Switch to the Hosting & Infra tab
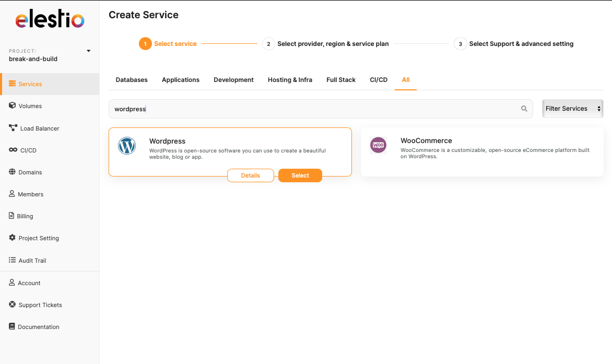The image size is (612, 364). click(x=290, y=80)
